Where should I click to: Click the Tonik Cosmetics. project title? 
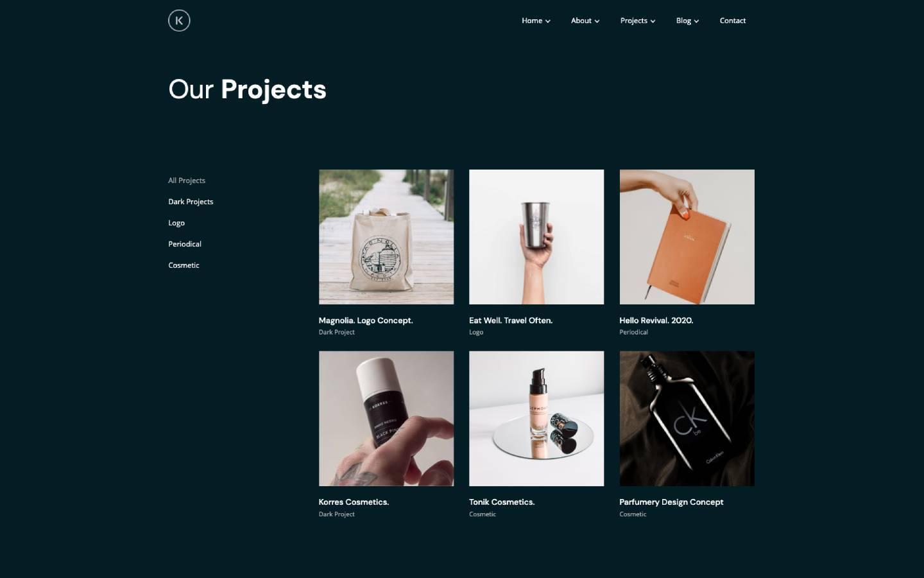click(x=502, y=502)
